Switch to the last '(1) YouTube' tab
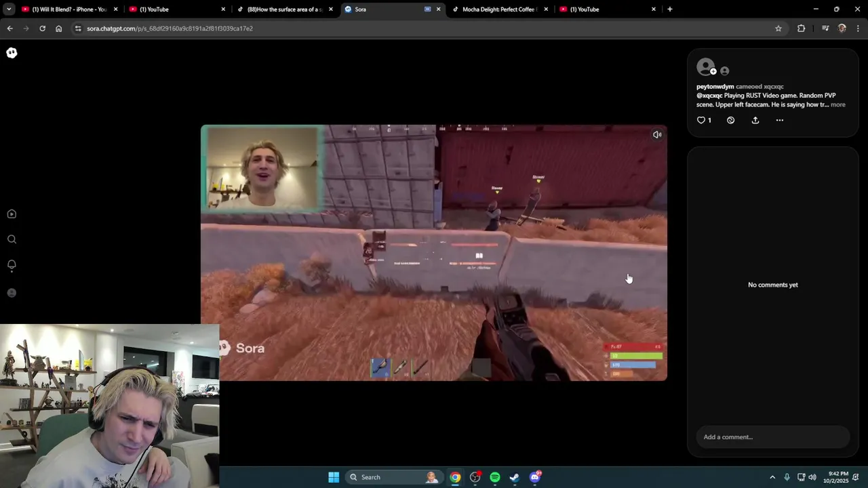Screen dimensions: 868x488 (x=607, y=9)
